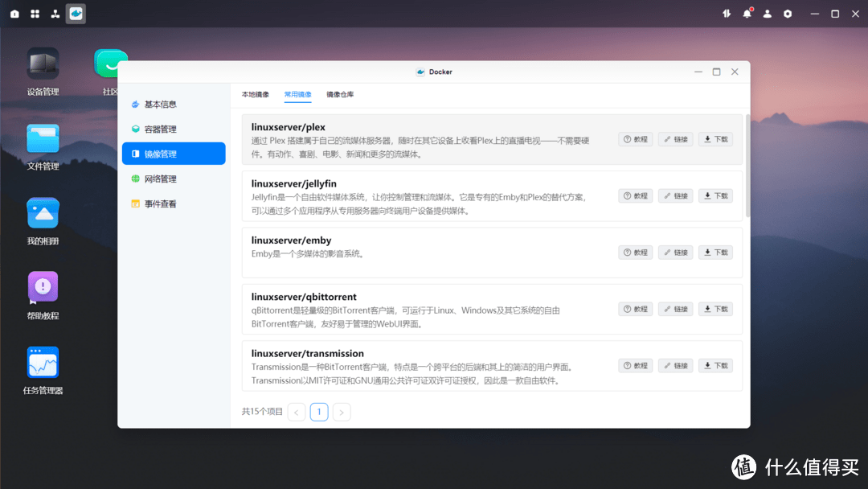Click the linuxserver/emby title

click(291, 240)
